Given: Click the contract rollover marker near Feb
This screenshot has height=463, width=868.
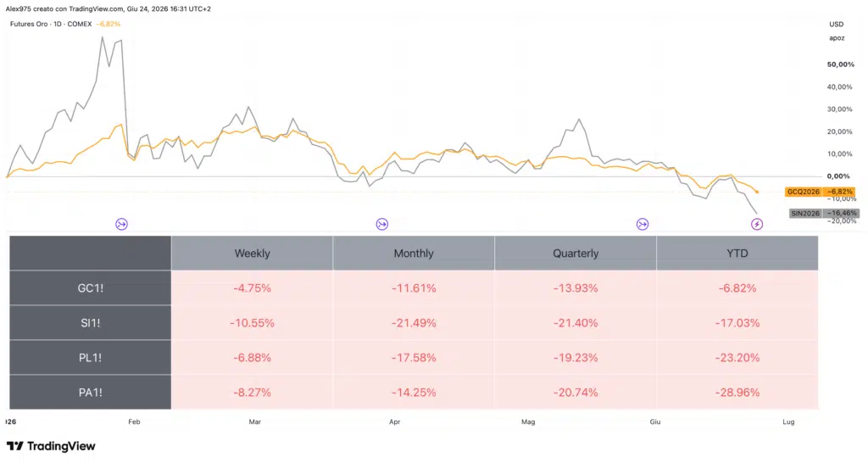Looking at the screenshot, I should pos(121,225).
